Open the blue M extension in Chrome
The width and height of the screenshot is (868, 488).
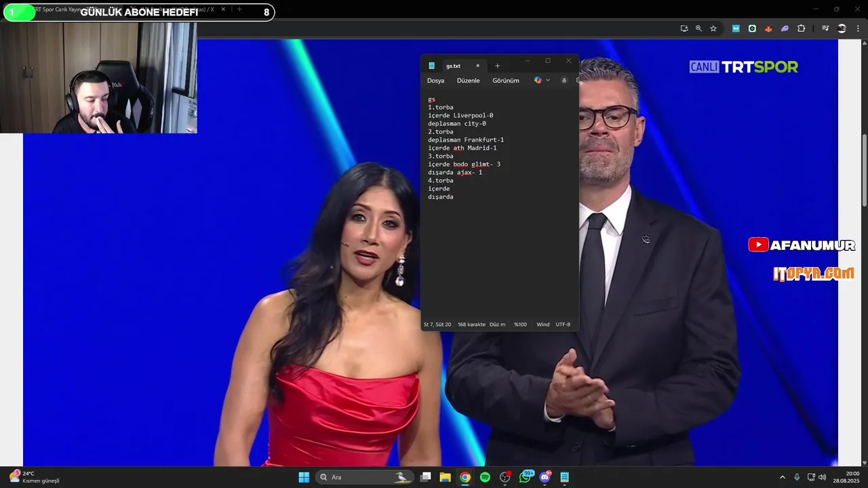(736, 28)
